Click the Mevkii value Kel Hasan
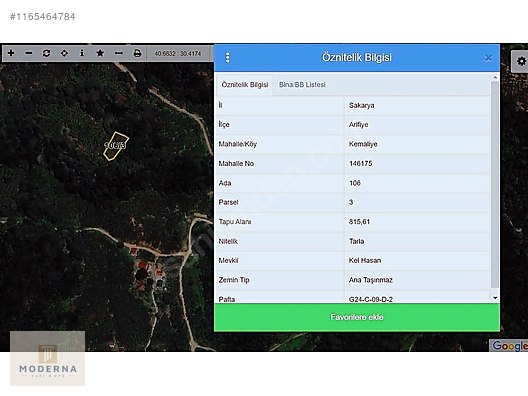Viewport: 528px width, 396px height. [x=365, y=261]
